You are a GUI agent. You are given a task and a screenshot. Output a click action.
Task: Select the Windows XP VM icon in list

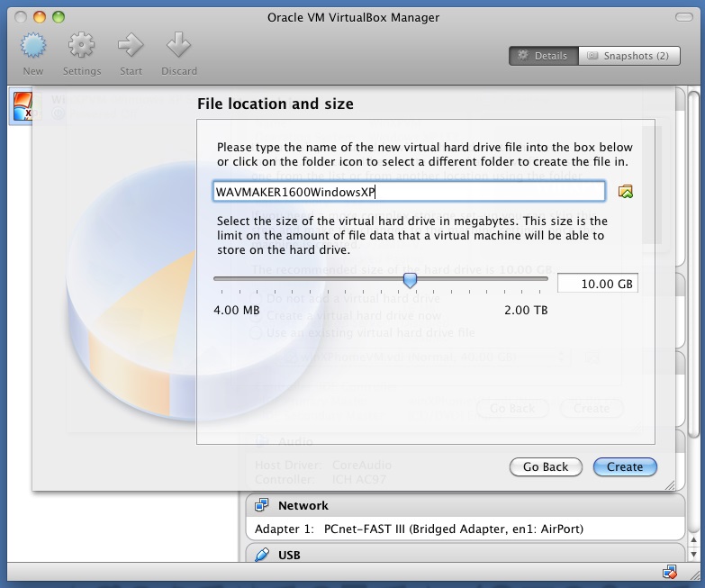23,106
